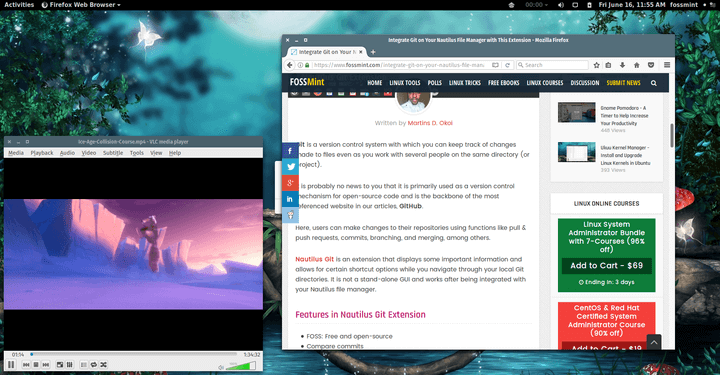Viewport: 720px width, 375px height.
Task: Follow the Nautilus Git article link
Action: pyautogui.click(x=314, y=259)
